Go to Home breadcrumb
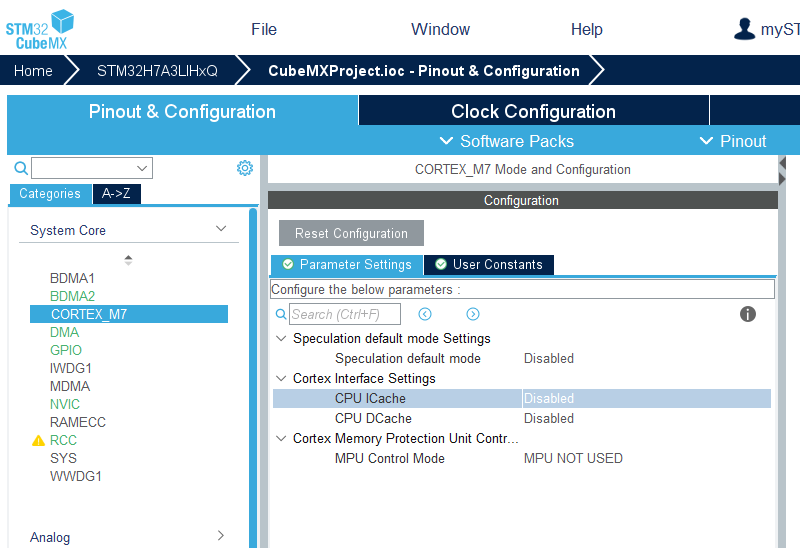This screenshot has width=800, height=548. click(x=33, y=71)
